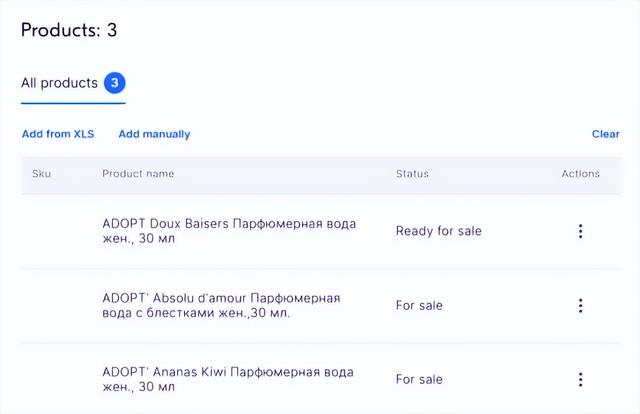This screenshot has width=640, height=414.
Task: Switch to the All products tab
Action: (x=60, y=83)
